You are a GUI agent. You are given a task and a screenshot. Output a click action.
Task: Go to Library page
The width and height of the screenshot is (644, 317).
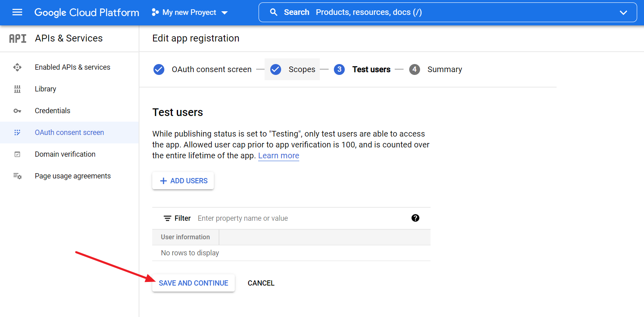click(x=46, y=89)
